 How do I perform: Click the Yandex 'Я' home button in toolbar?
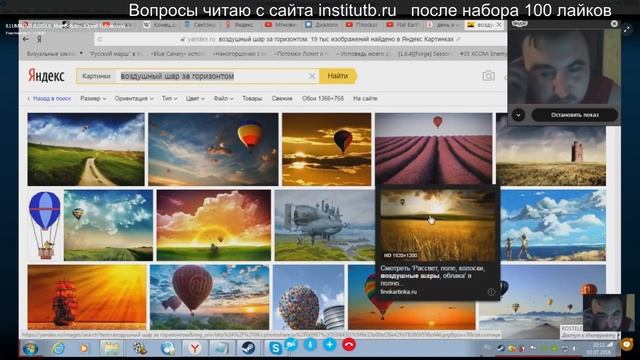[40, 39]
